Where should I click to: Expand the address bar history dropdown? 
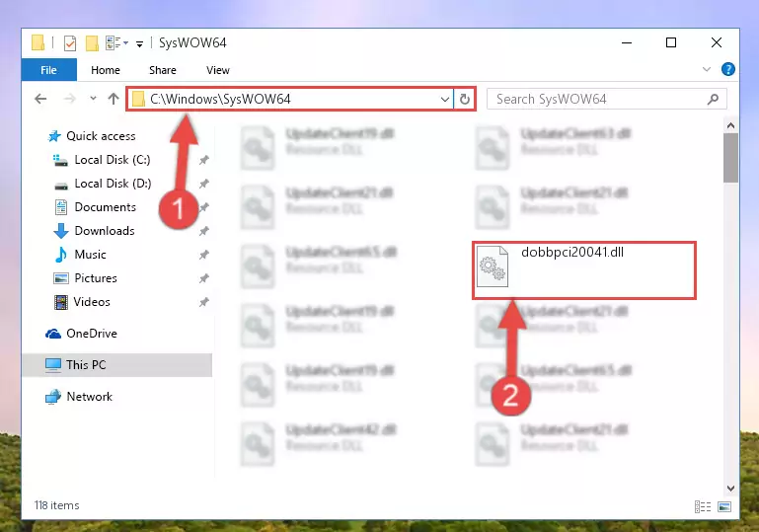445,100
